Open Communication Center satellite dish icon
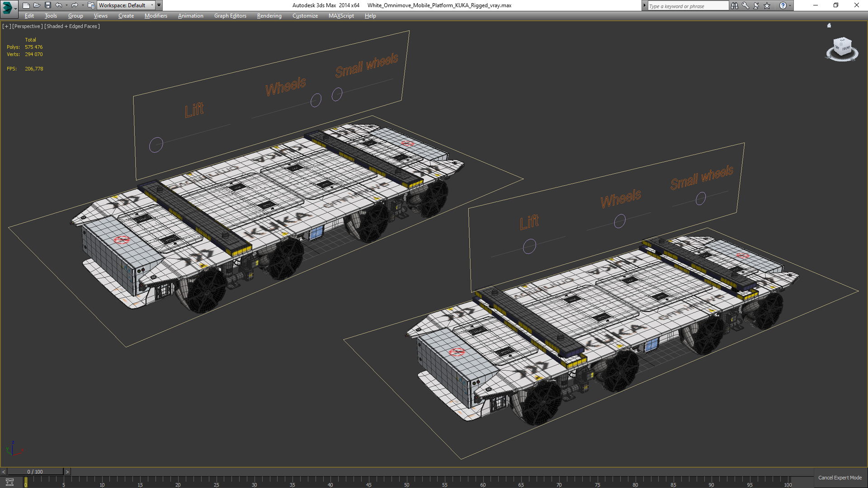868x488 pixels. (x=756, y=5)
